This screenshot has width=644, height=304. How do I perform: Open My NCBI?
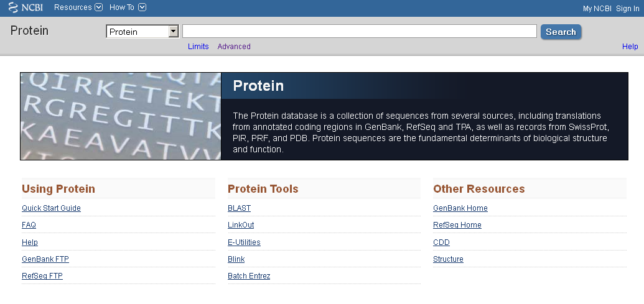tap(597, 9)
